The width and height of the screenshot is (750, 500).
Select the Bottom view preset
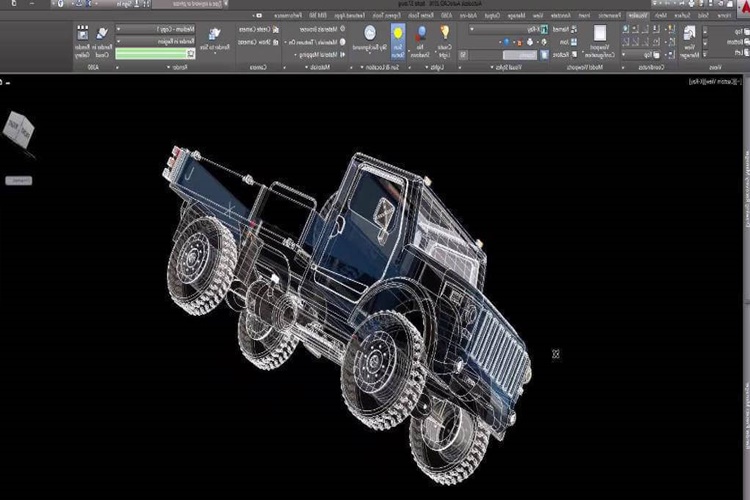tap(739, 42)
